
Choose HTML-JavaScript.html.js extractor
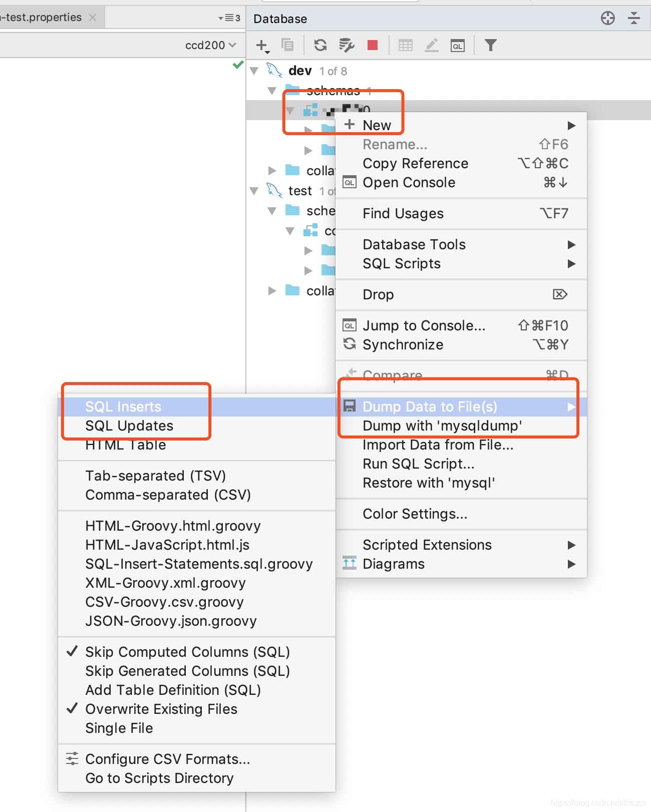[x=197, y=545]
